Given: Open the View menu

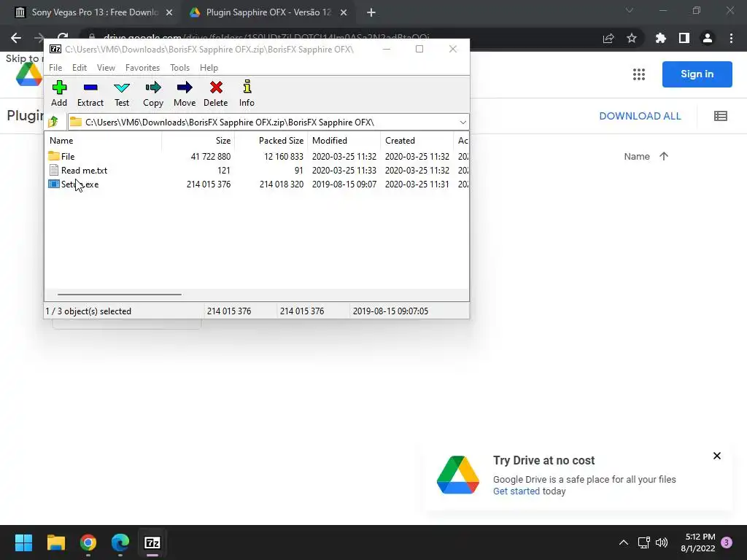Looking at the screenshot, I should pos(106,68).
